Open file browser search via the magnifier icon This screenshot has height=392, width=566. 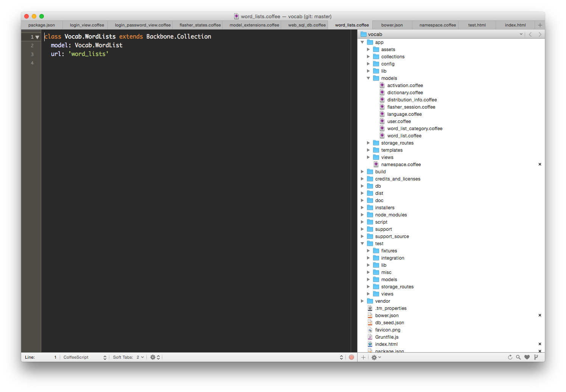[x=518, y=357]
